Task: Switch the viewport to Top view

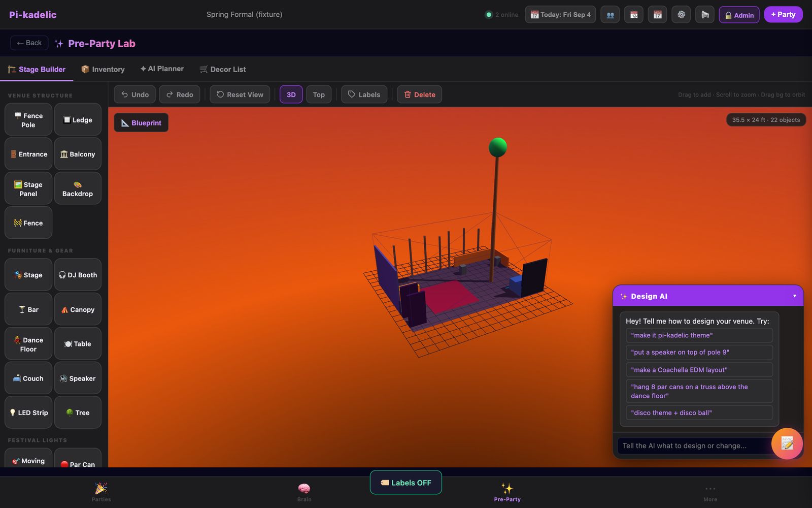Action: (319, 94)
